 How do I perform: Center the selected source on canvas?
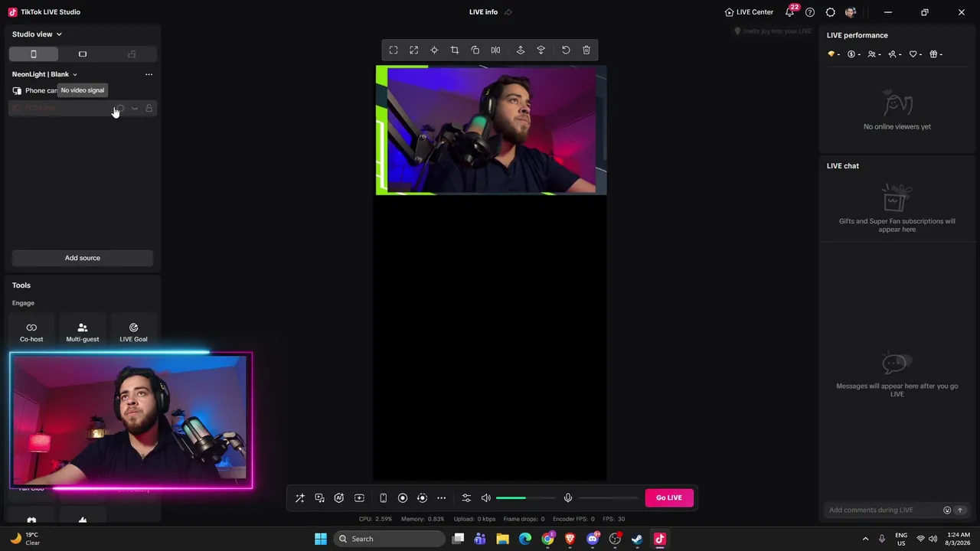[x=434, y=51]
